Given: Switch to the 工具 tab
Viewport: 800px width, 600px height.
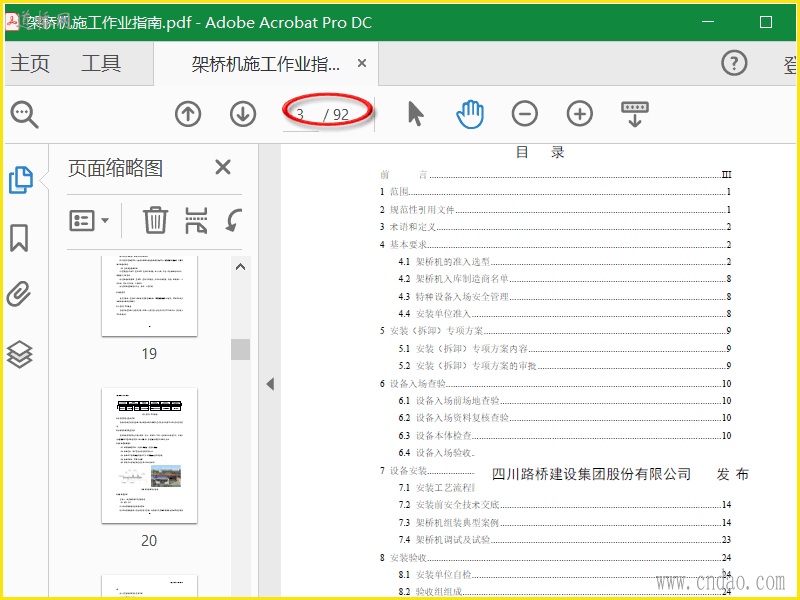Looking at the screenshot, I should [101, 64].
